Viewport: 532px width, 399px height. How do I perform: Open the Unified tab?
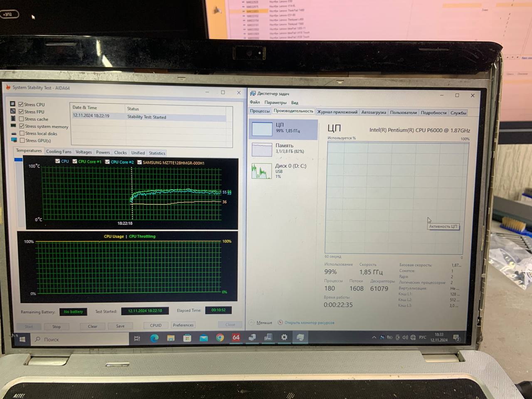[x=138, y=153]
